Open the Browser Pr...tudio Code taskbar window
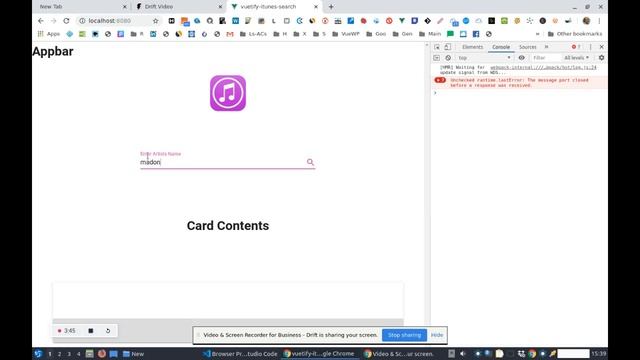Image resolution: width=640 pixels, height=360 pixels. [x=240, y=354]
